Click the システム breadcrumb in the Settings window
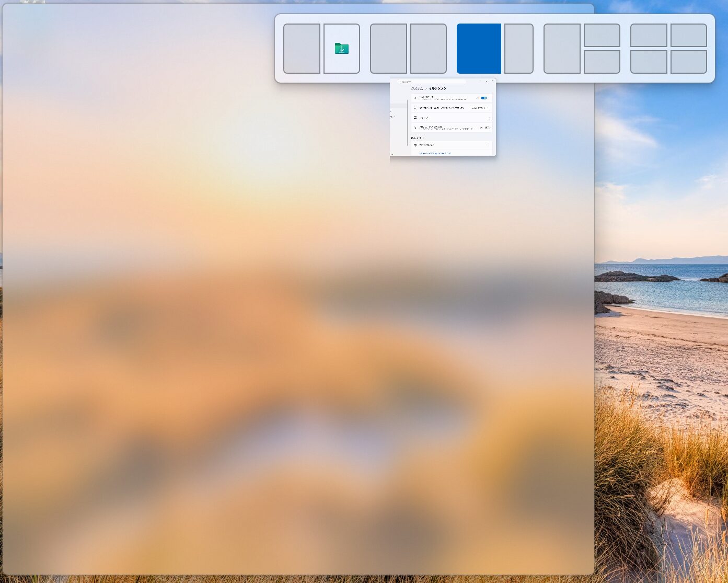 [x=417, y=88]
